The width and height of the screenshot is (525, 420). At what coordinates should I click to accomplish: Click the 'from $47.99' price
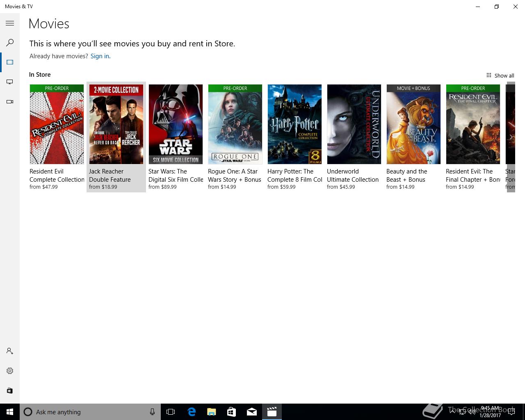tap(43, 187)
